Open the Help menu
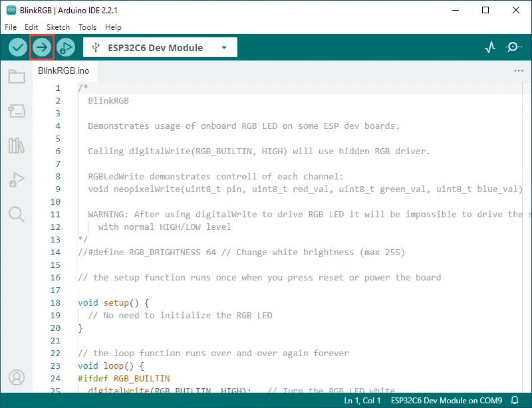 [113, 27]
